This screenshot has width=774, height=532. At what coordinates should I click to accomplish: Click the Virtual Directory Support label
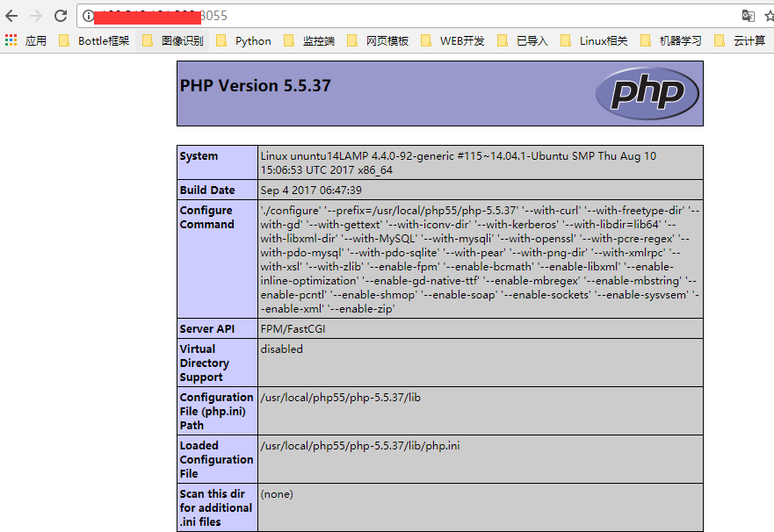tap(205, 363)
